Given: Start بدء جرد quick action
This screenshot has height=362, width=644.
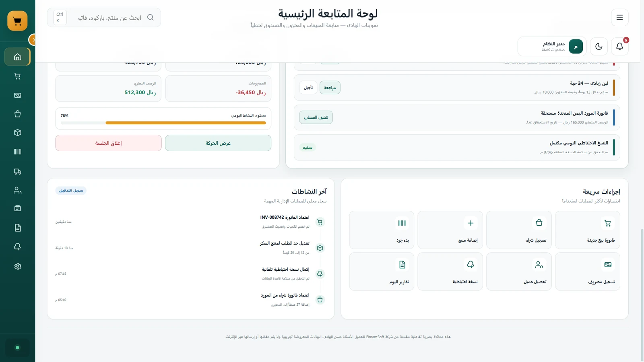Looking at the screenshot, I should (x=382, y=230).
